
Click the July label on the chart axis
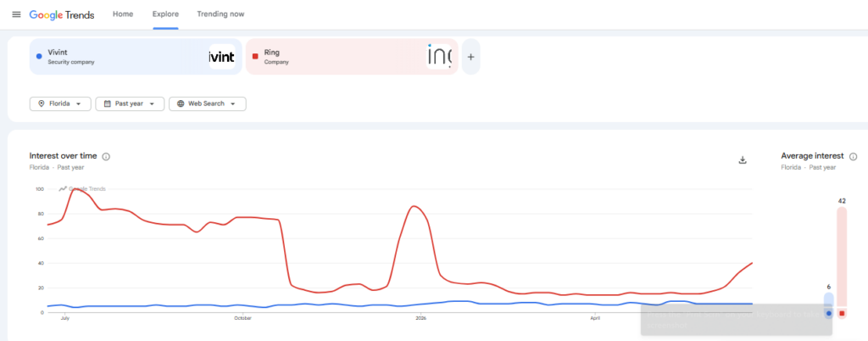click(64, 318)
